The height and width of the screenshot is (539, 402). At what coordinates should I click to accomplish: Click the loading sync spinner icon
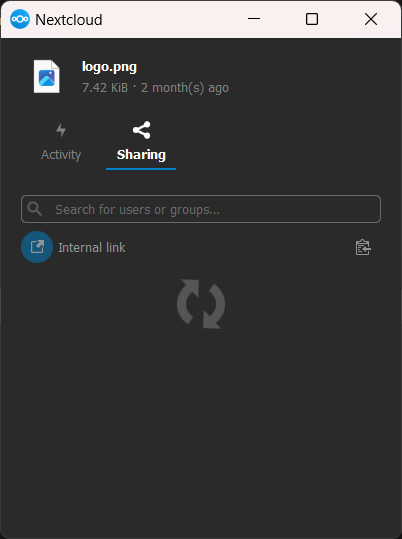tap(201, 304)
